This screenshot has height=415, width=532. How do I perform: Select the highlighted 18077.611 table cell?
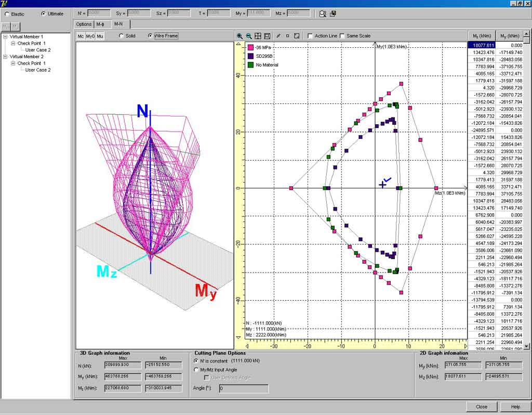(482, 45)
